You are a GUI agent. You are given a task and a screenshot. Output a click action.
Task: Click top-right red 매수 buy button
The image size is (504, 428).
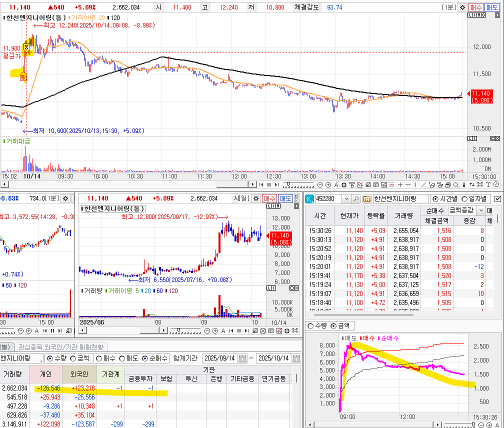click(x=475, y=7)
